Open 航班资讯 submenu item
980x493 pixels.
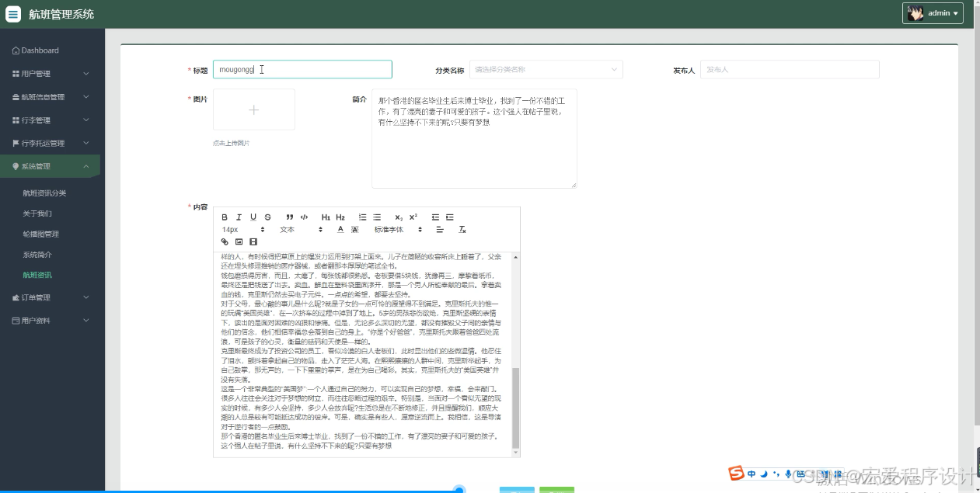[37, 275]
